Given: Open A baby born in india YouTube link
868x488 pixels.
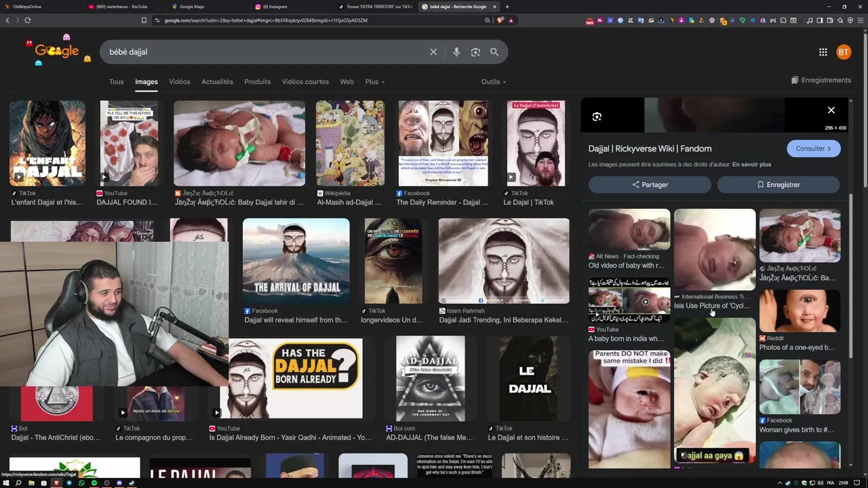Looking at the screenshot, I should pyautogui.click(x=627, y=339).
